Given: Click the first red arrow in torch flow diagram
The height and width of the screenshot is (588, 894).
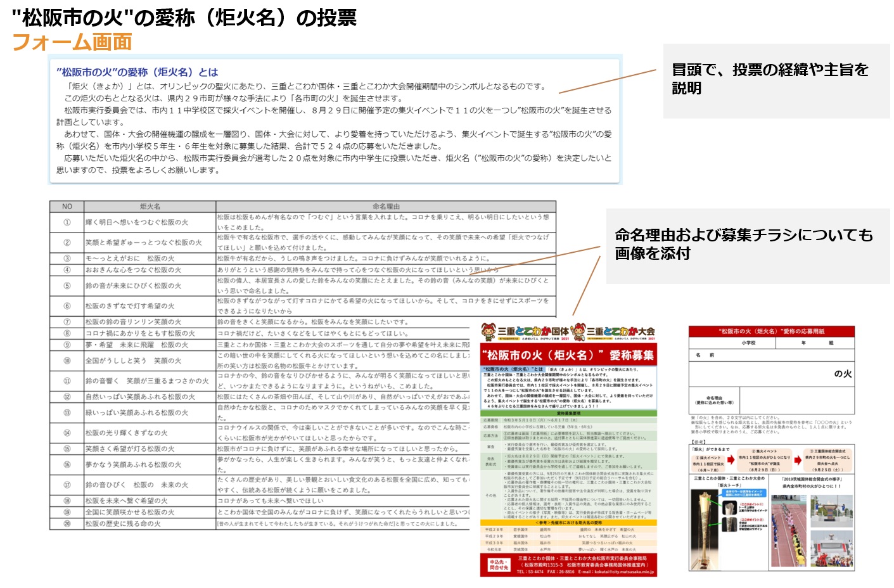Looking at the screenshot, I should [731, 459].
